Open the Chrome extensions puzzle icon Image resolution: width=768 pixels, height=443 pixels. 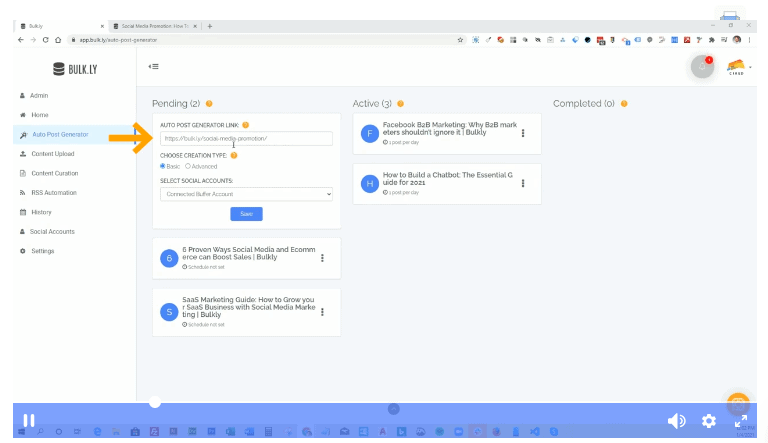(712, 40)
